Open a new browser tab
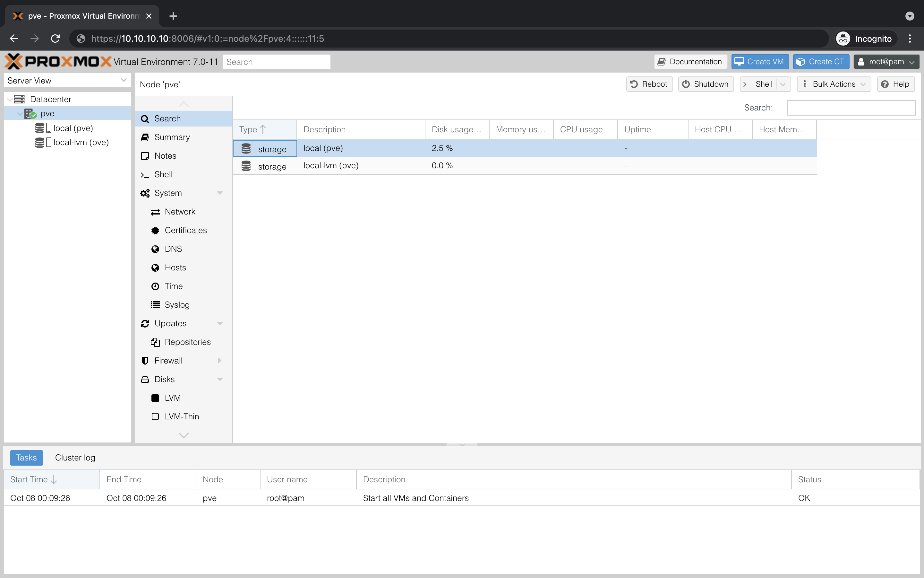The image size is (924, 578). coord(173,16)
